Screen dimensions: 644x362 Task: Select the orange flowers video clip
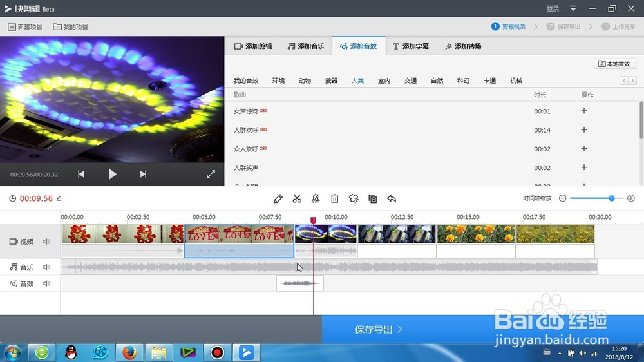click(476, 241)
